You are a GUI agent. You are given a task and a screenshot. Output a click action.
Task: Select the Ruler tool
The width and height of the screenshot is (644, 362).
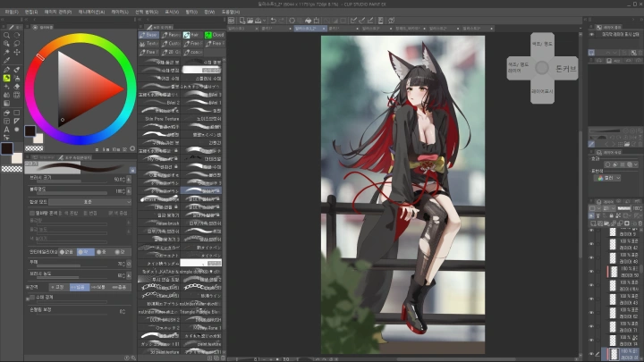coord(17,121)
